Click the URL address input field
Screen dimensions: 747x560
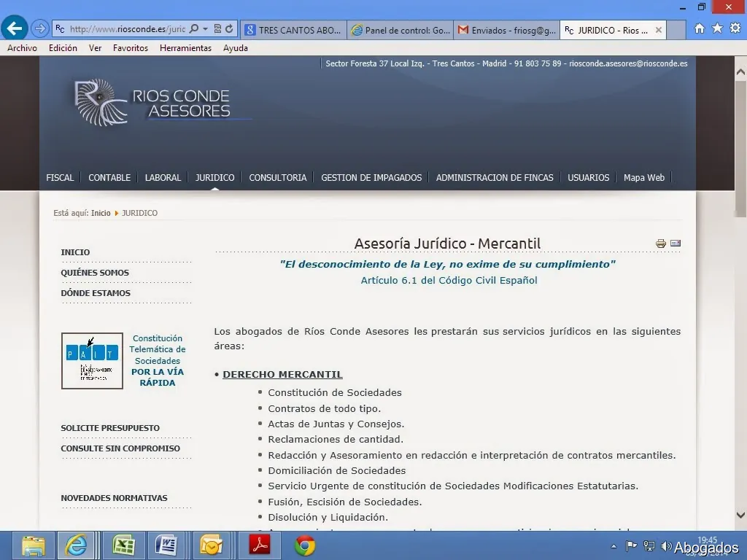pos(127,29)
